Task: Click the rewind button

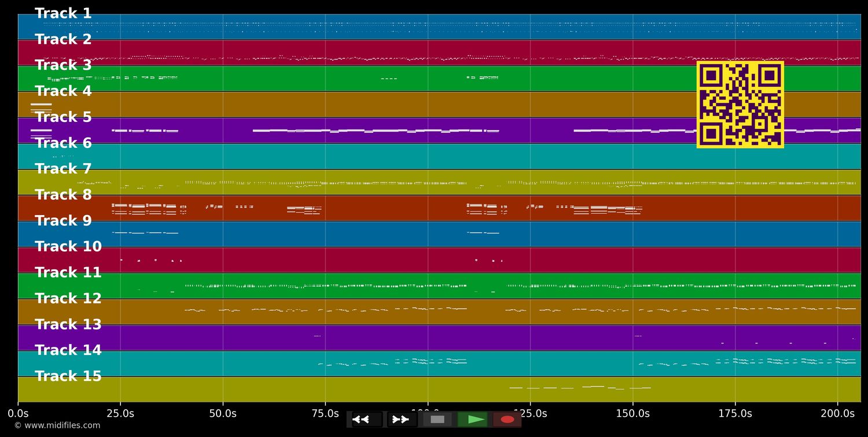Action: (x=366, y=420)
